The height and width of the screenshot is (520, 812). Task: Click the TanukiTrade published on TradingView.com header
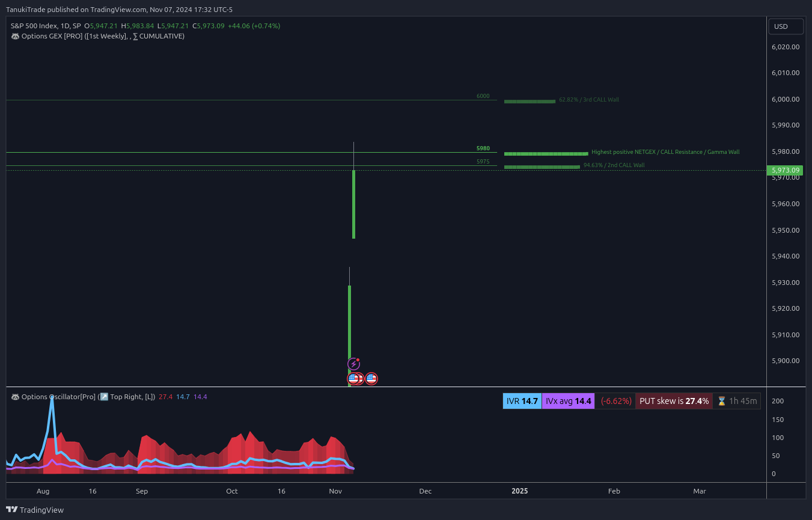coord(119,10)
